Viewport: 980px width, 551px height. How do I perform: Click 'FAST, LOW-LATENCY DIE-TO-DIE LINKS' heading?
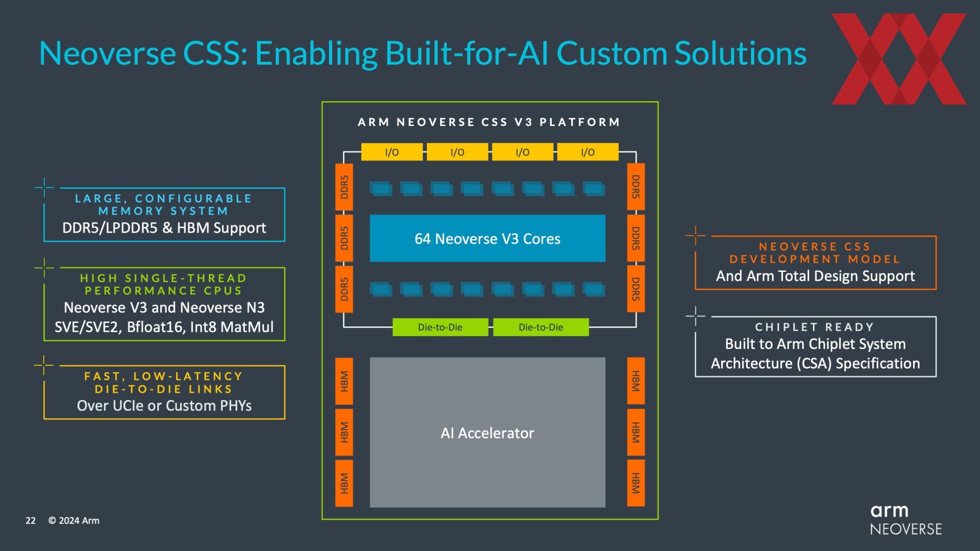(x=164, y=383)
